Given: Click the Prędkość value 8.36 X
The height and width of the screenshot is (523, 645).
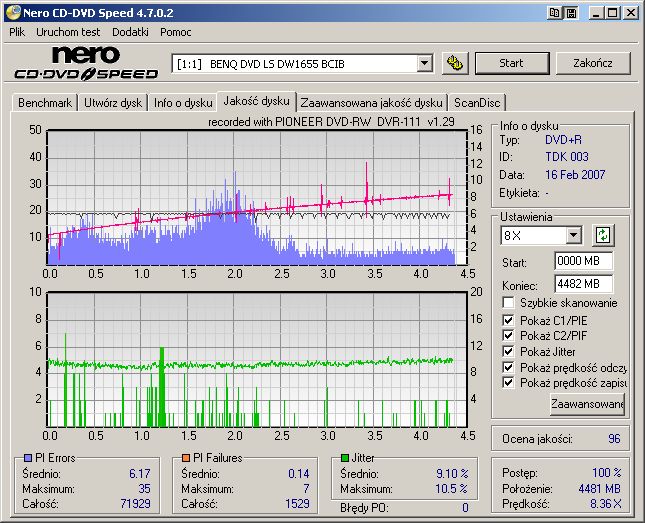Looking at the screenshot, I should point(606,504).
